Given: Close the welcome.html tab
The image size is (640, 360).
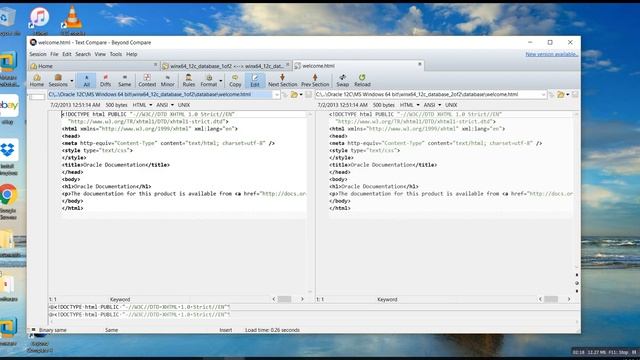Looking at the screenshot, I should tap(420, 64).
